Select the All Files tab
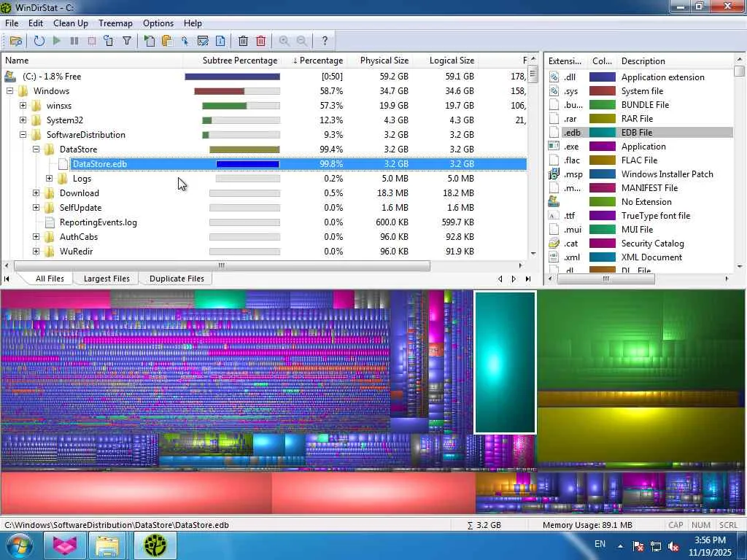The image size is (747, 560). click(x=50, y=279)
